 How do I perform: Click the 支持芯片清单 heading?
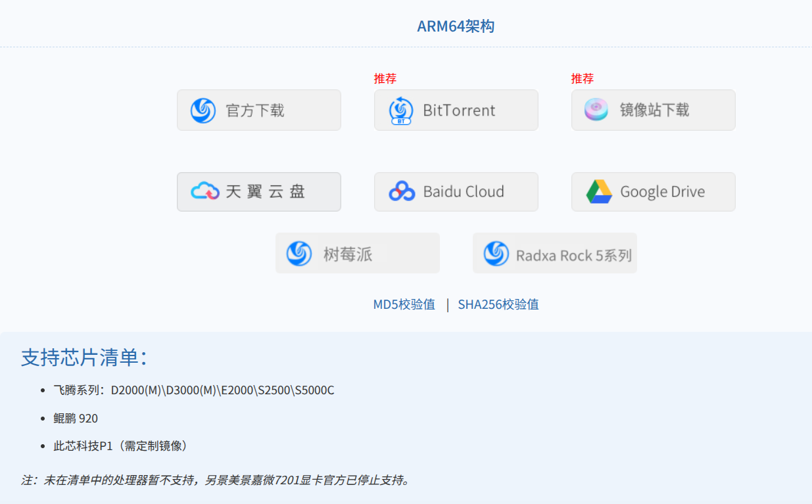point(84,357)
